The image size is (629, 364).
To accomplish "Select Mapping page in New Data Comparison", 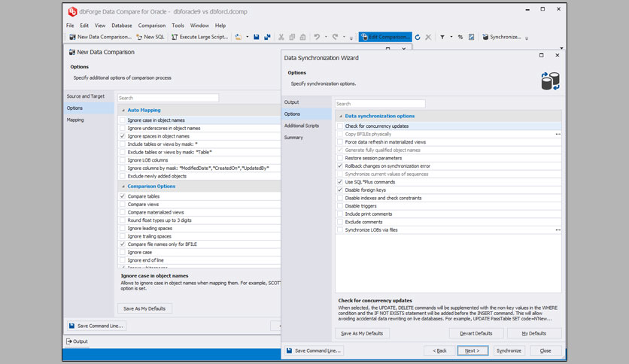I will click(x=89, y=120).
